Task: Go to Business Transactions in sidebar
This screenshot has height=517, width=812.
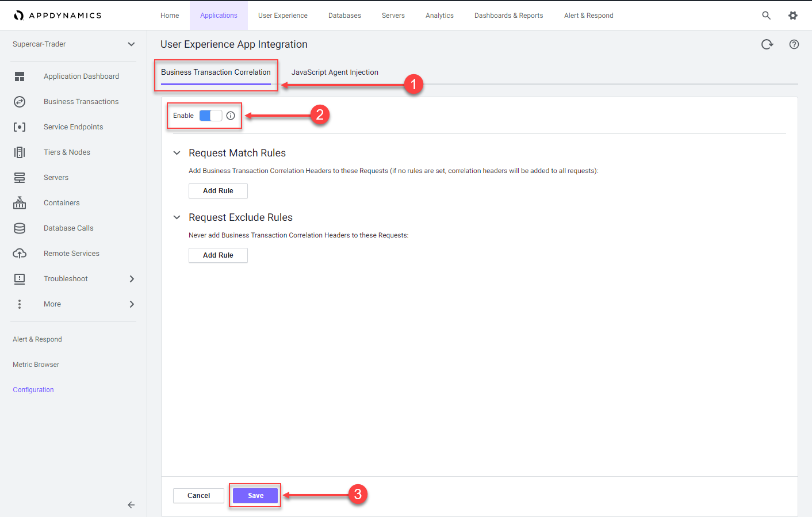Action: pyautogui.click(x=81, y=102)
